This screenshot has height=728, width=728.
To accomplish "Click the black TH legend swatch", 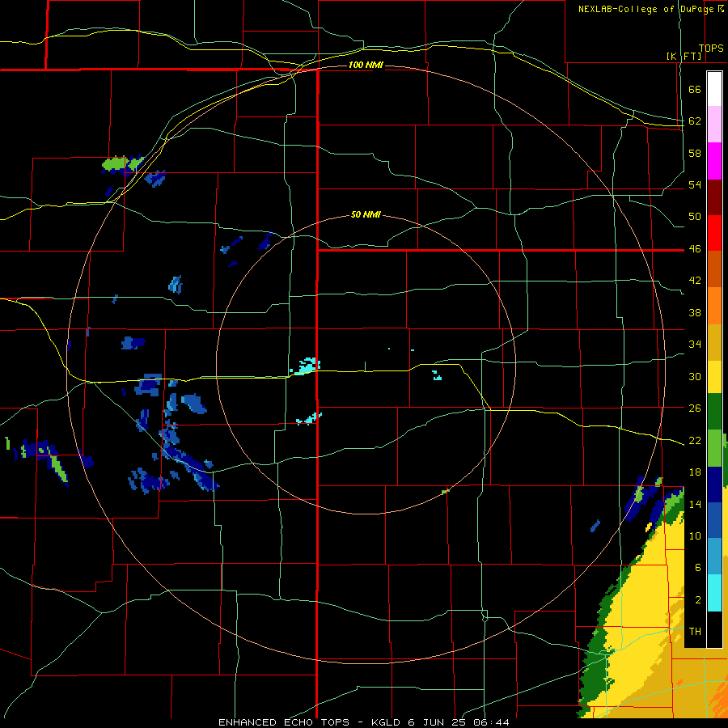I will pyautogui.click(x=714, y=629).
